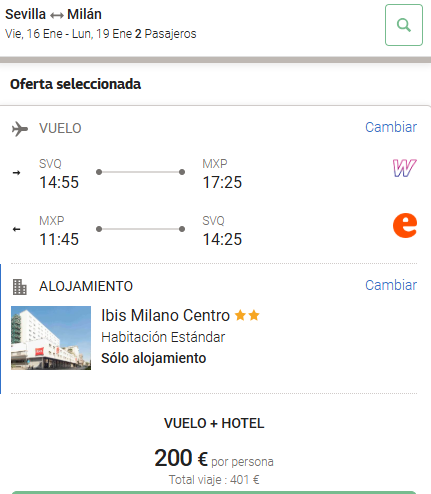Viewport: 431px width, 494px height.
Task: Click the travel dates and passengers summary
Action: 101,34
